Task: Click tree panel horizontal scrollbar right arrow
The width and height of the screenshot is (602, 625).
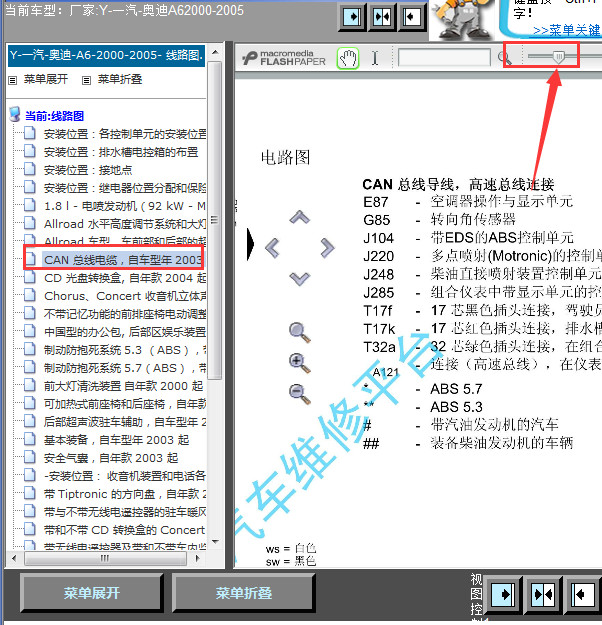Action: click(x=198, y=558)
